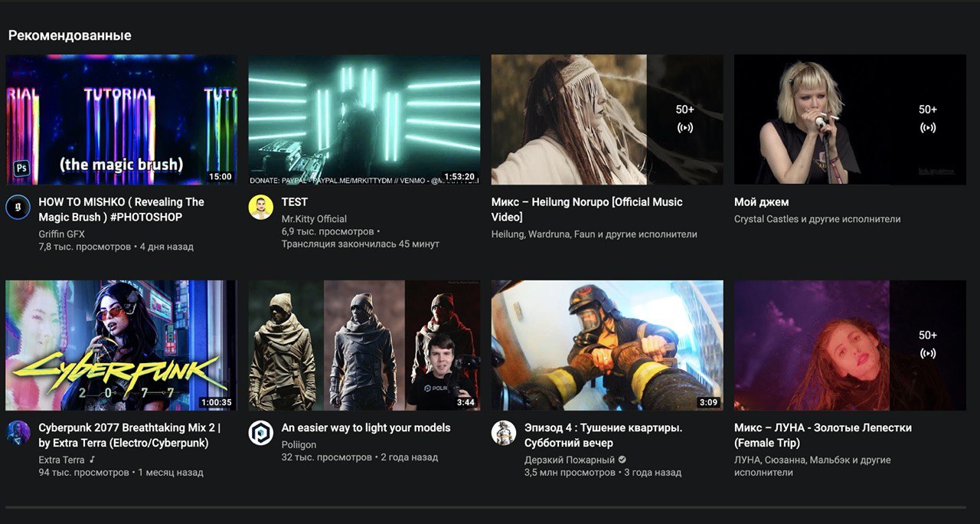Image resolution: width=980 pixels, height=524 pixels.
Task: Click 94 тыс. просмотров • 1 месяц назад
Action: [121, 473]
